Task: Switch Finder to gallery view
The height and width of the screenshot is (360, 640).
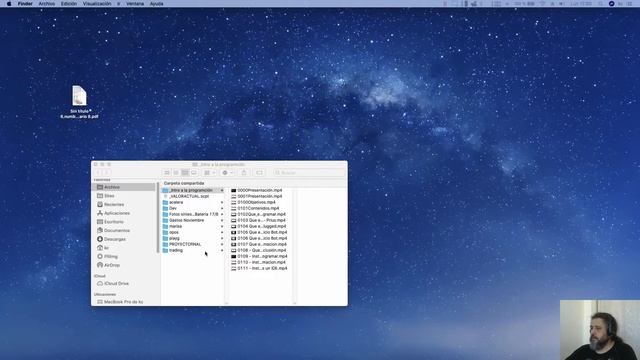Action: click(194, 173)
